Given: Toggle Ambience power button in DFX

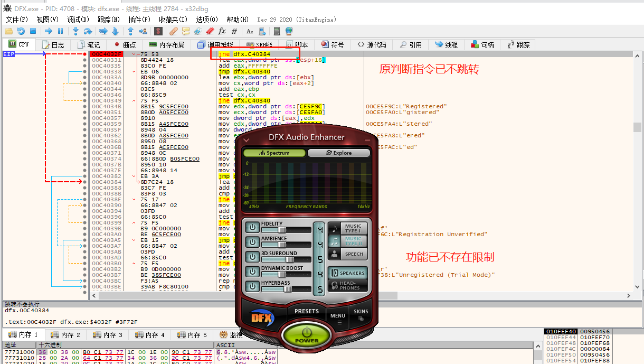Looking at the screenshot, I should [252, 242].
